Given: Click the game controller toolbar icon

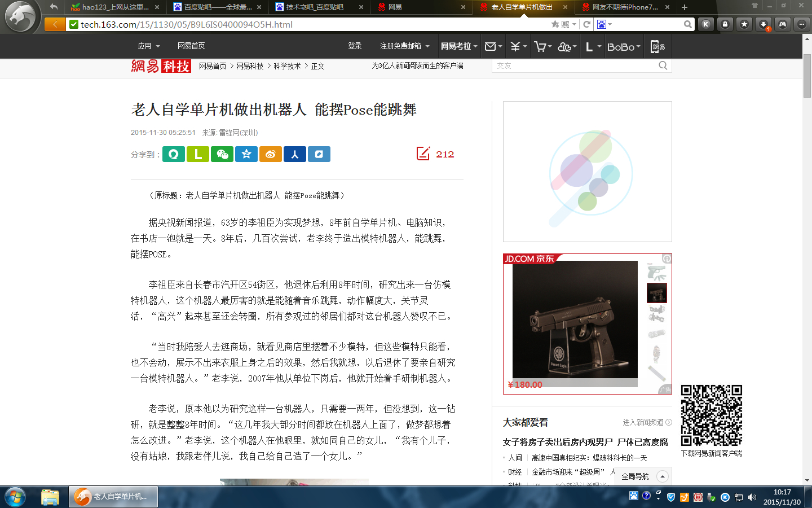Looking at the screenshot, I should click(783, 24).
